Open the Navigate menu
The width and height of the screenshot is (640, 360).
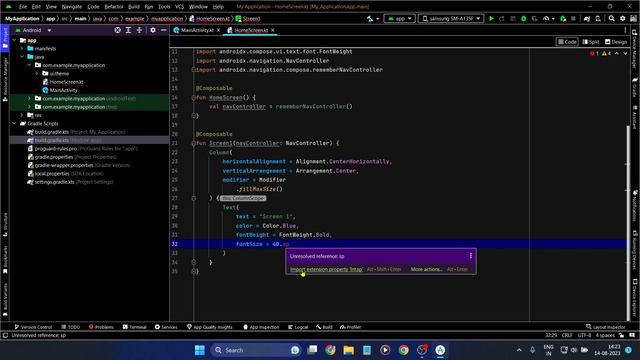72,7
